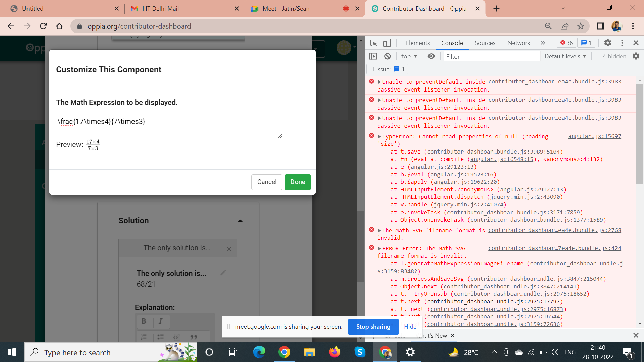Open DevTools settings with the gear icon
Viewport: 644px width, 362px height.
click(607, 43)
